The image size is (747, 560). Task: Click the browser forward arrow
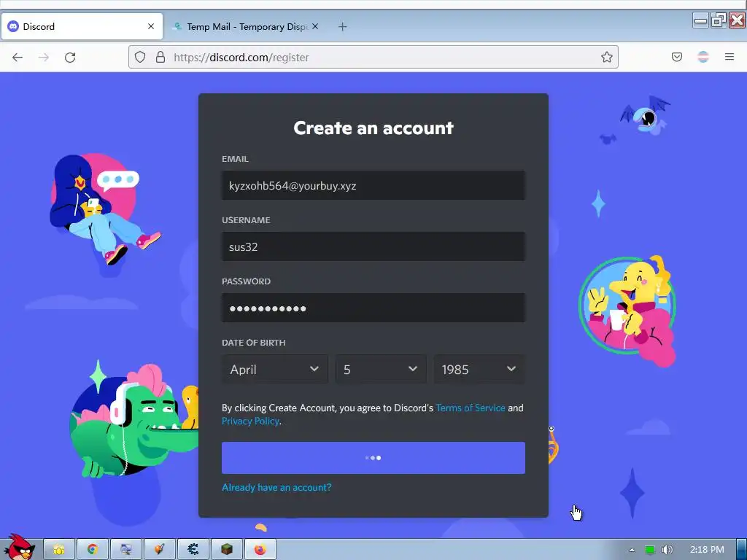pyautogui.click(x=43, y=58)
